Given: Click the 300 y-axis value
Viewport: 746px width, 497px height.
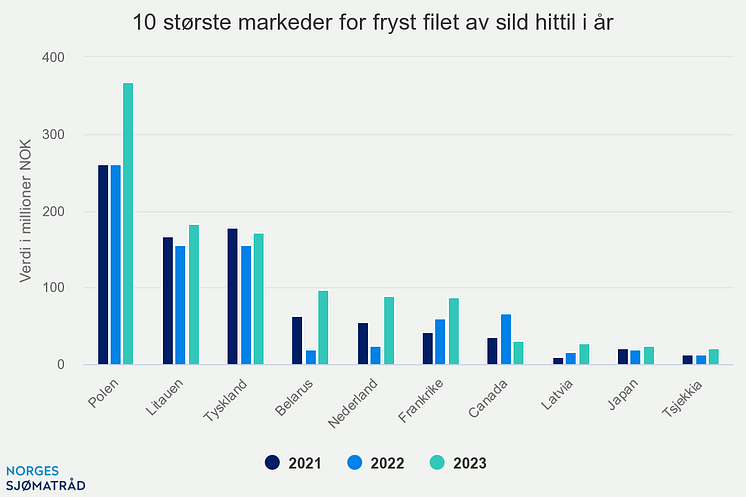Looking at the screenshot, I should [53, 134].
